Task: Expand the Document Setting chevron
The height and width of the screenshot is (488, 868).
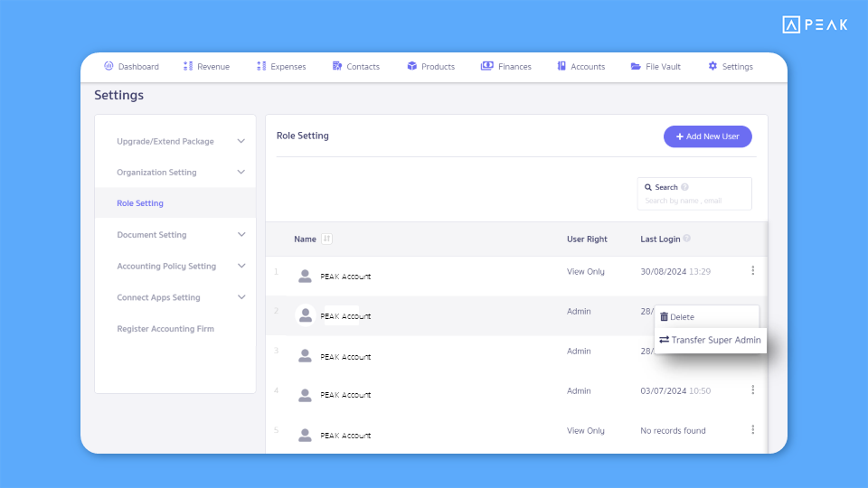Action: [x=241, y=235]
